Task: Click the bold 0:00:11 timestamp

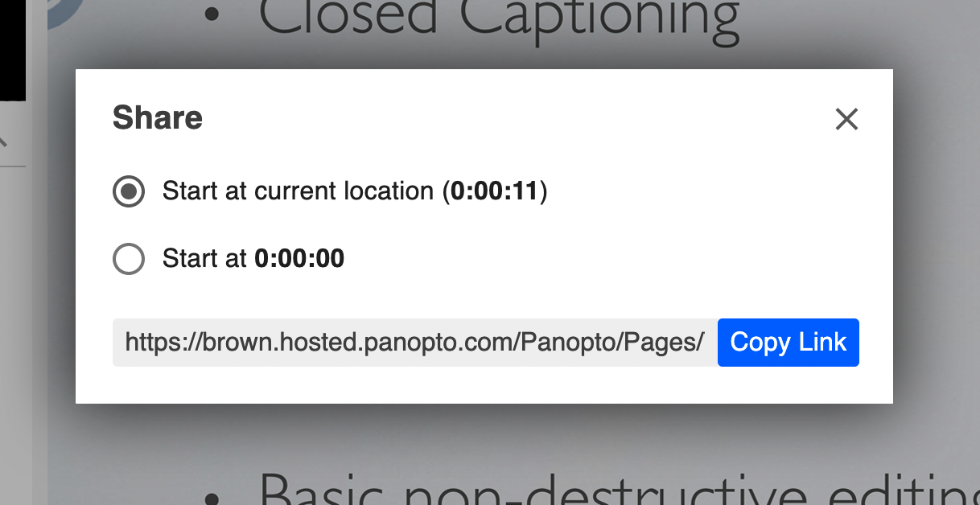Action: pyautogui.click(x=494, y=191)
